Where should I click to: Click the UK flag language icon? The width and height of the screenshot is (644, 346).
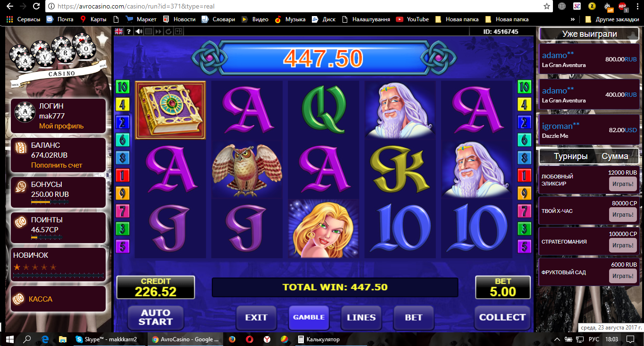(118, 31)
